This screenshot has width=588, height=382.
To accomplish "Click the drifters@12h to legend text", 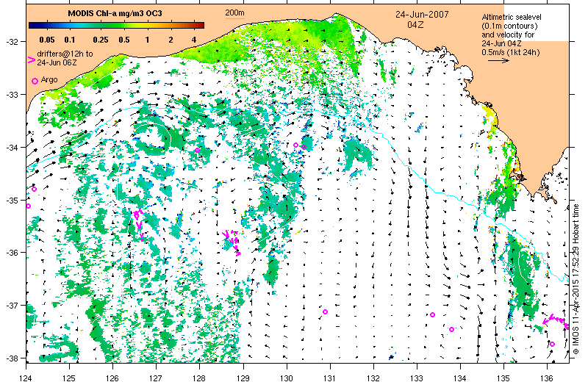I will click(x=65, y=54).
